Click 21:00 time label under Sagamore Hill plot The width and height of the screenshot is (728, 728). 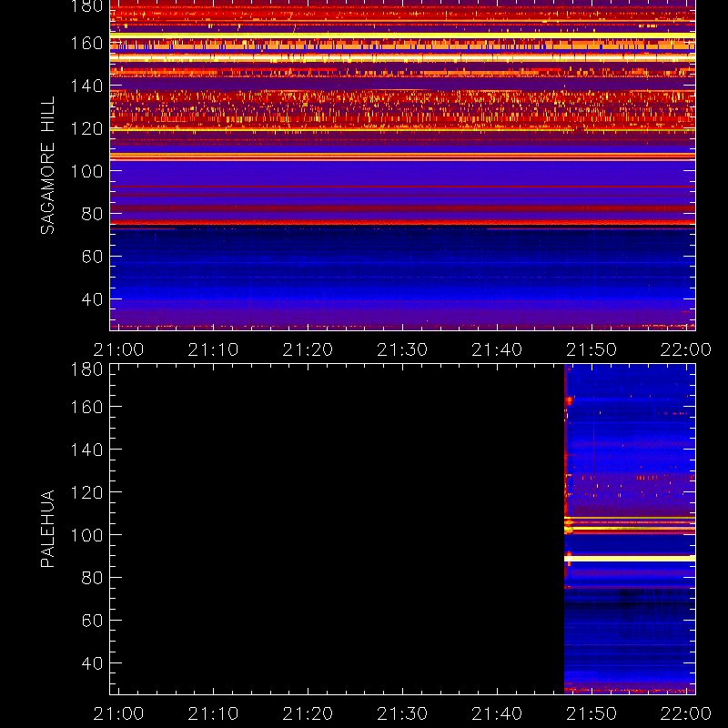point(118,349)
